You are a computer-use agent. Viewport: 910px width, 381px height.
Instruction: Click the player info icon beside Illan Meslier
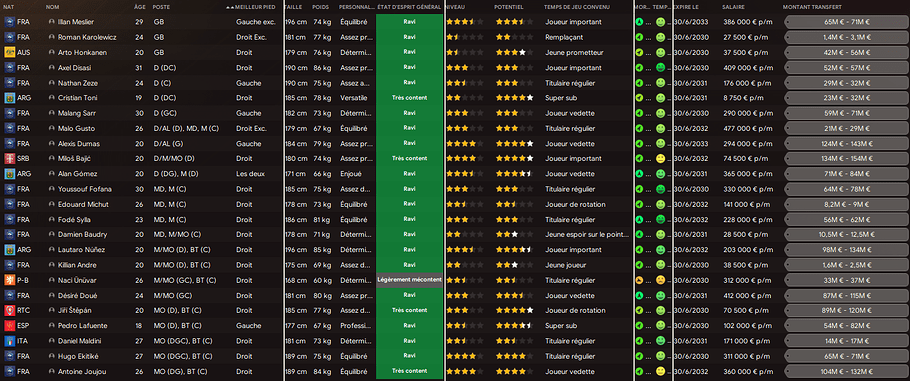click(x=52, y=22)
